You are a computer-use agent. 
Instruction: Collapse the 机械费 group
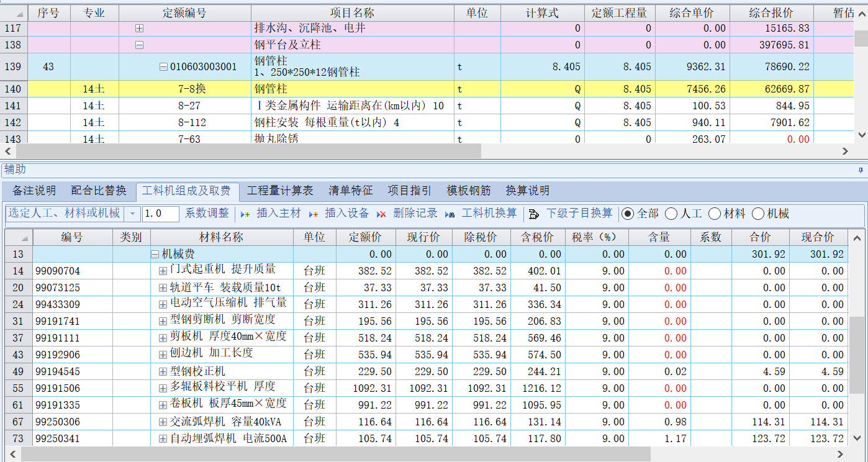coord(155,254)
